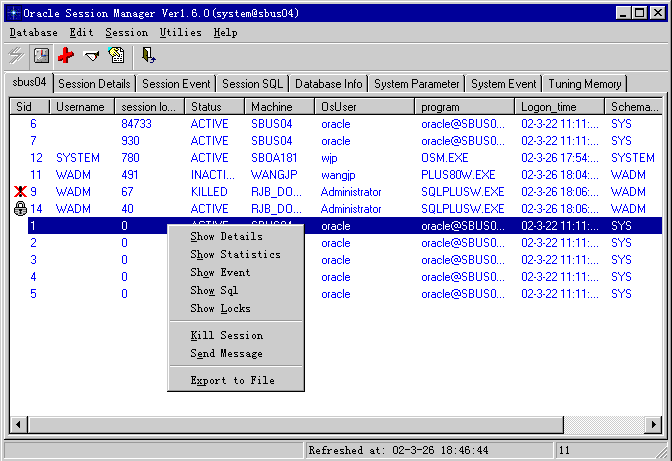The image size is (672, 461).
Task: Click the PLUS80W.EXE program cell
Action: click(x=458, y=175)
